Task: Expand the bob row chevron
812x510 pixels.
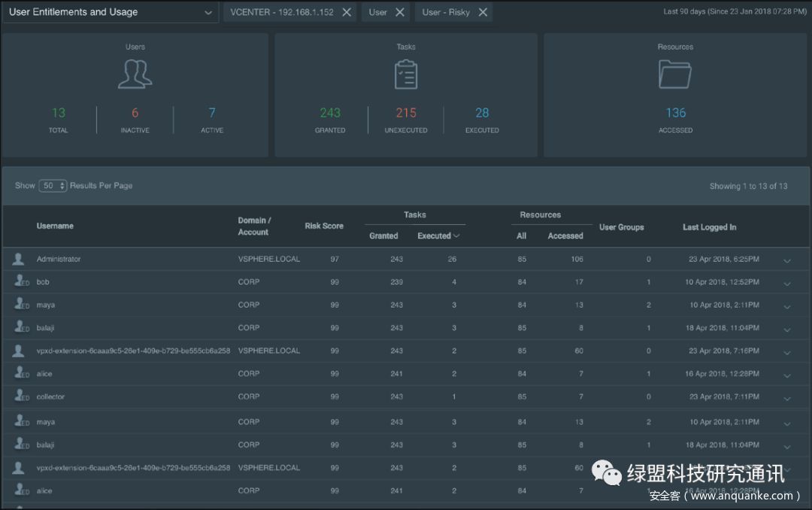Action: coord(787,284)
